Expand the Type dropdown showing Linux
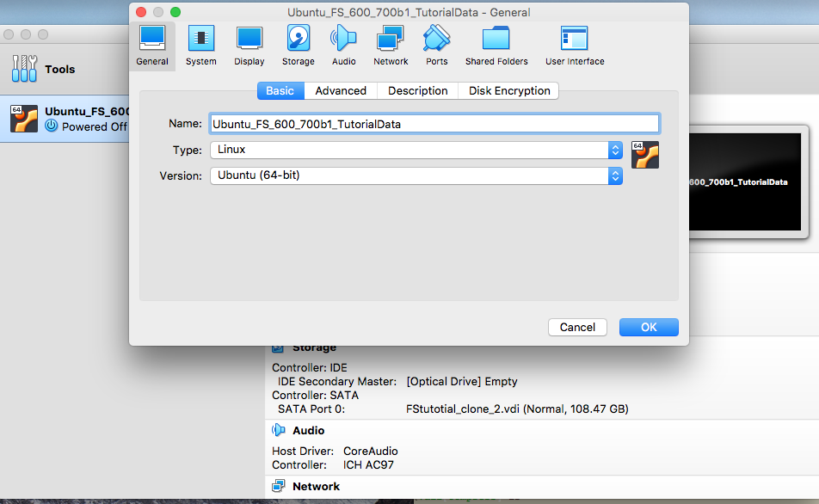Viewport: 819px width, 504px height. [416, 150]
